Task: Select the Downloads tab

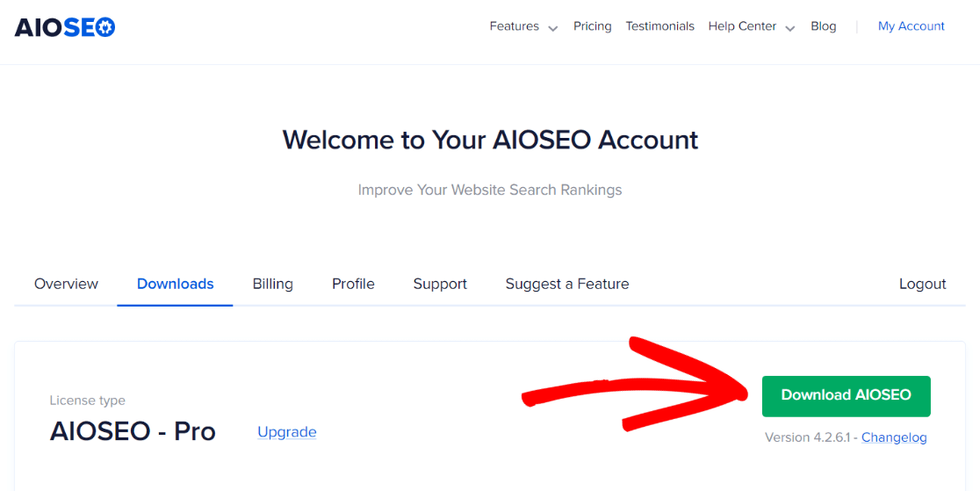Action: pyautogui.click(x=175, y=284)
